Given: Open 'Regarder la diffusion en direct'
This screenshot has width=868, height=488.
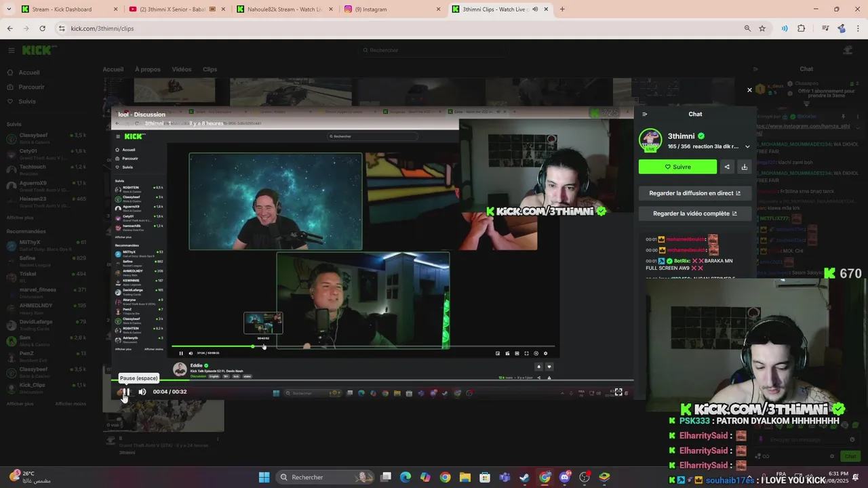Looking at the screenshot, I should tap(695, 193).
